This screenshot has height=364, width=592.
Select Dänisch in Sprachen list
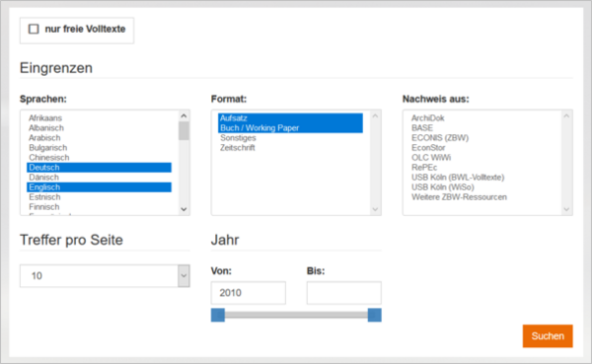point(99,178)
